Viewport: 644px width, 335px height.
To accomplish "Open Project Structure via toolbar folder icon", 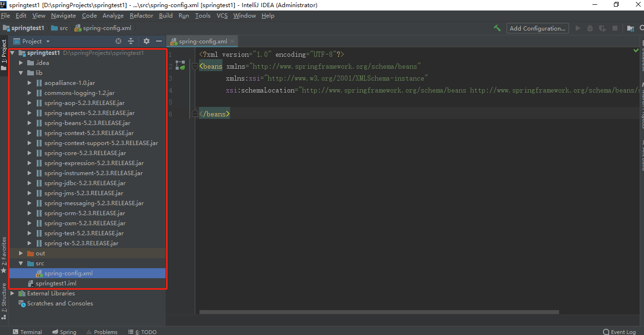I will pos(631,28).
